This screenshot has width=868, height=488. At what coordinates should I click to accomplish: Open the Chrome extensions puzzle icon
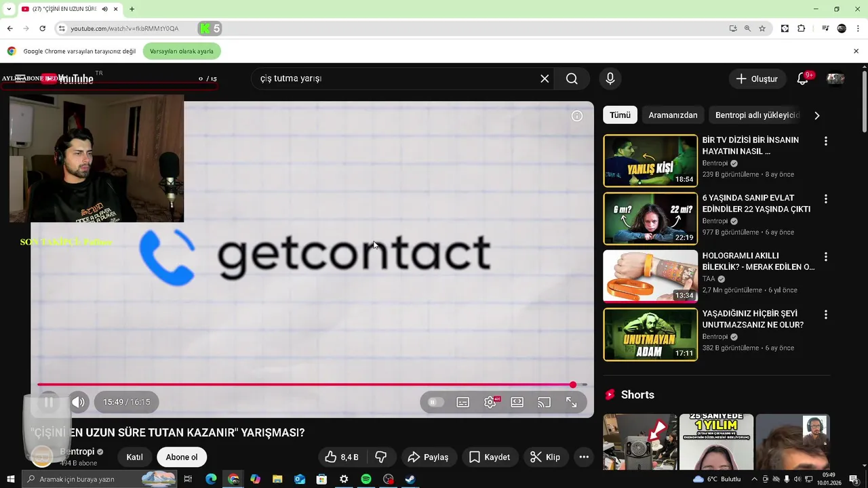coord(802,28)
